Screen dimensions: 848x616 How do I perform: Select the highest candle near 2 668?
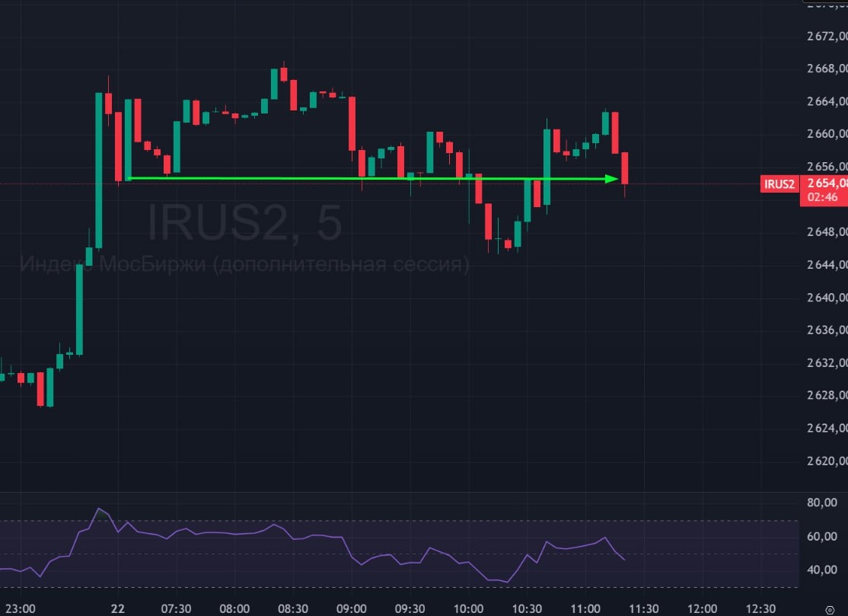coord(284,73)
